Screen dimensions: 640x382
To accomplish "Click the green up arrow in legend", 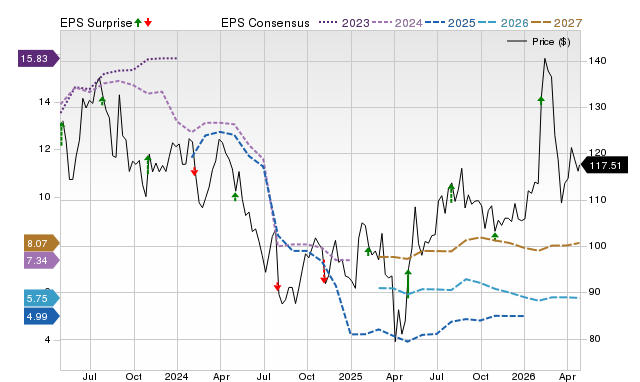I will click(138, 22).
